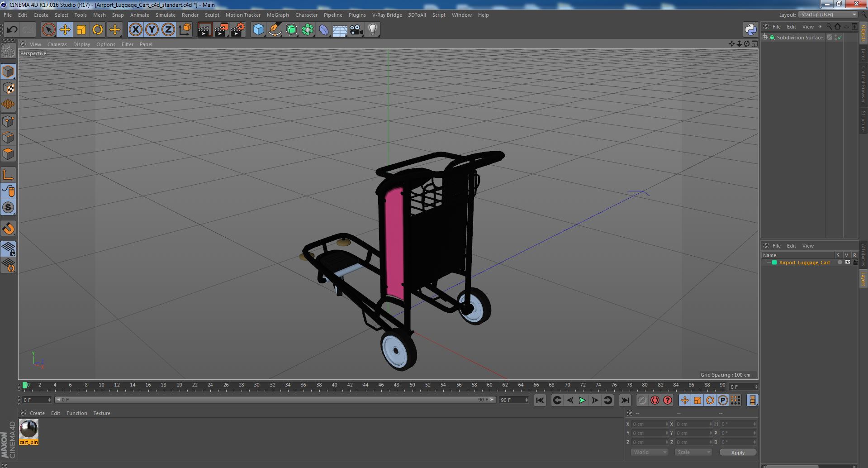Viewport: 868px width, 468px height.
Task: Toggle the Locked Workplane icon
Action: click(x=8, y=249)
